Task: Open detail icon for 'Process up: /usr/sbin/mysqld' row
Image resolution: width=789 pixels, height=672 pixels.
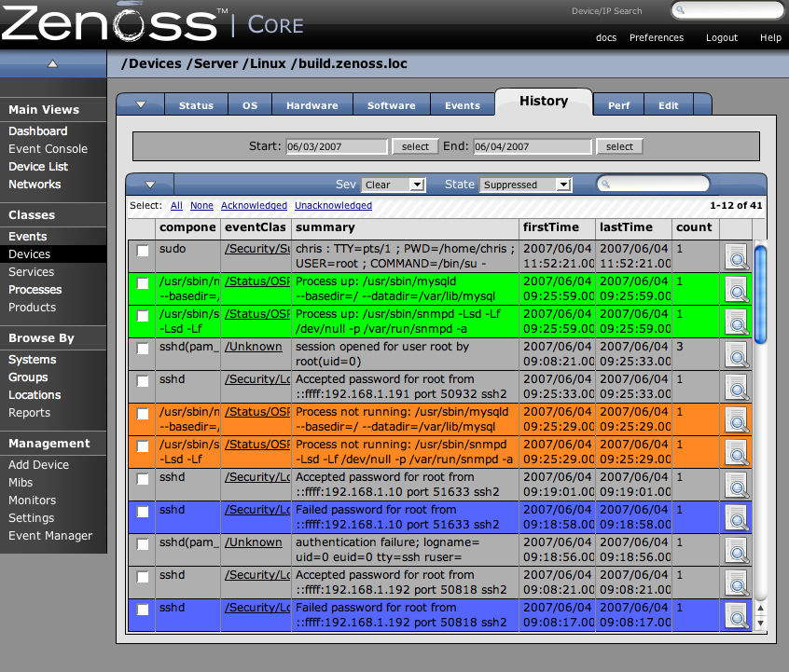Action: [737, 289]
